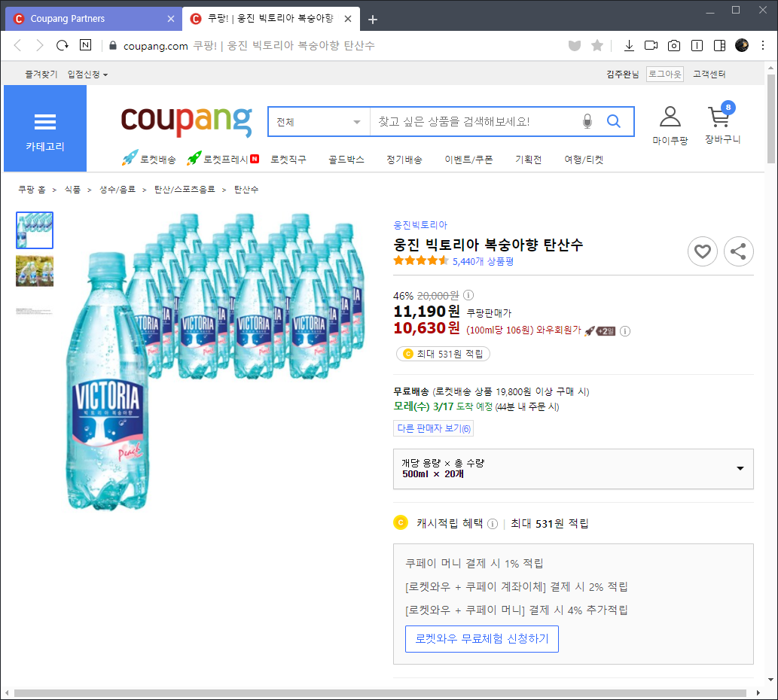Reload the page with the refresh icon
The image size is (778, 700).
pyautogui.click(x=62, y=46)
